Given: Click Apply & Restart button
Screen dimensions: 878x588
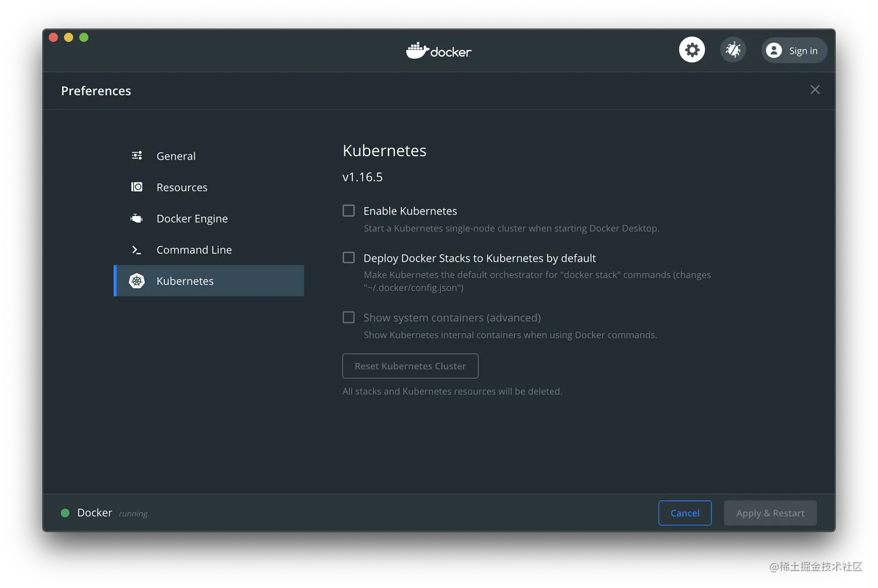Looking at the screenshot, I should (771, 513).
